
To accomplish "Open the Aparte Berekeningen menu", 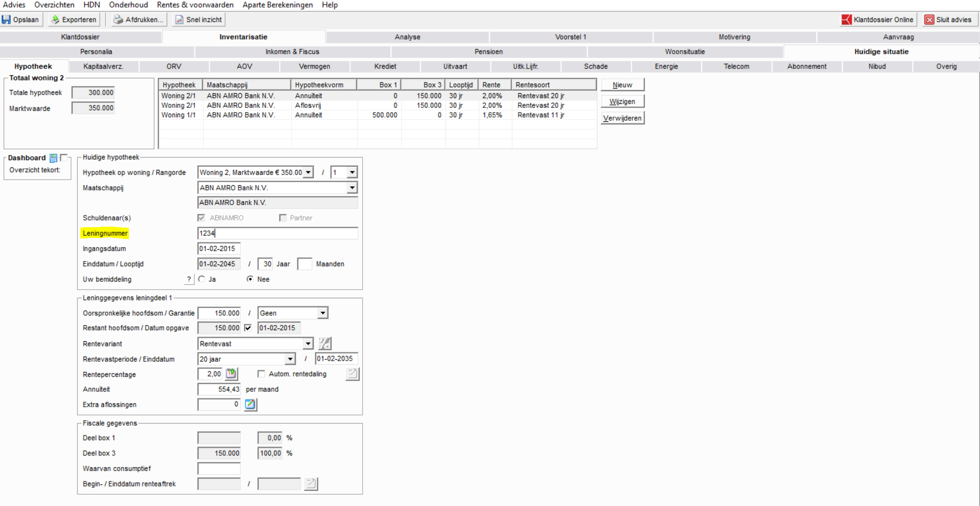I will pyautogui.click(x=278, y=5).
